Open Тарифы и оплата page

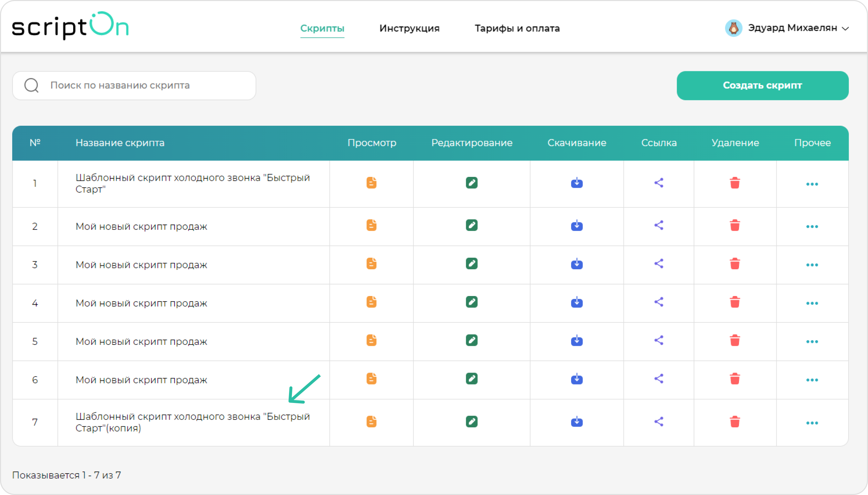(x=517, y=28)
